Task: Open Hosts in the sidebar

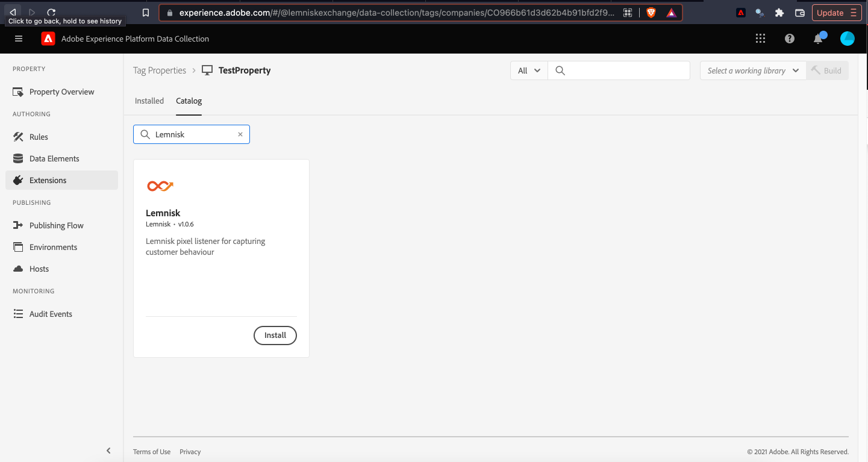Action: tap(61, 269)
